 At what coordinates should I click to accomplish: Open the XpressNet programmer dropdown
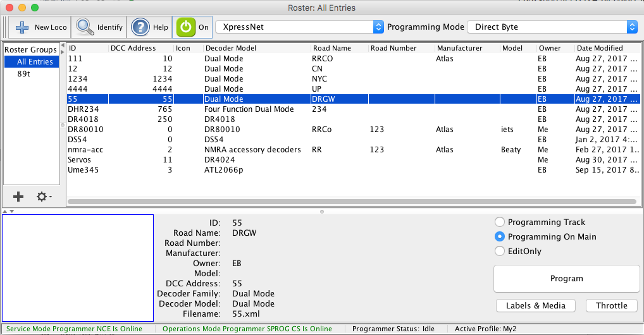(x=300, y=27)
